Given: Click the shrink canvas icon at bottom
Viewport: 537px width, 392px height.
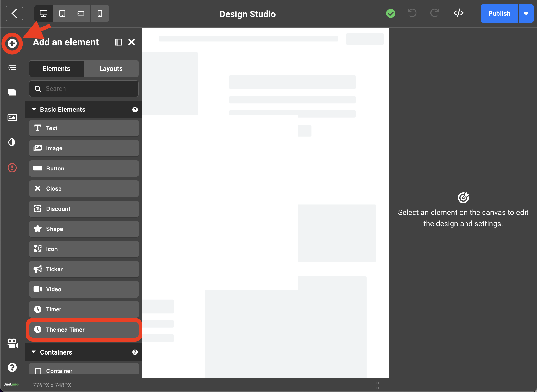Looking at the screenshot, I should [377, 385].
